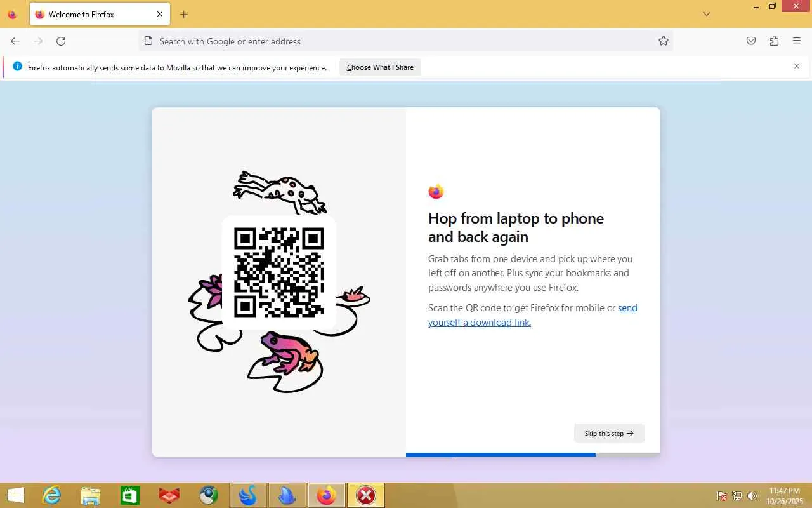Open File Explorer from the taskbar
Screen dimensions: 812x508
(91, 495)
